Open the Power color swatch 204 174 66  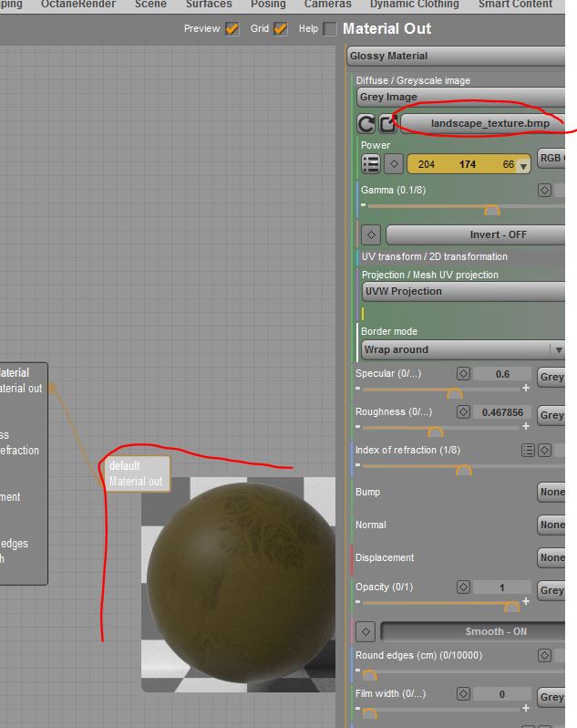[469, 164]
